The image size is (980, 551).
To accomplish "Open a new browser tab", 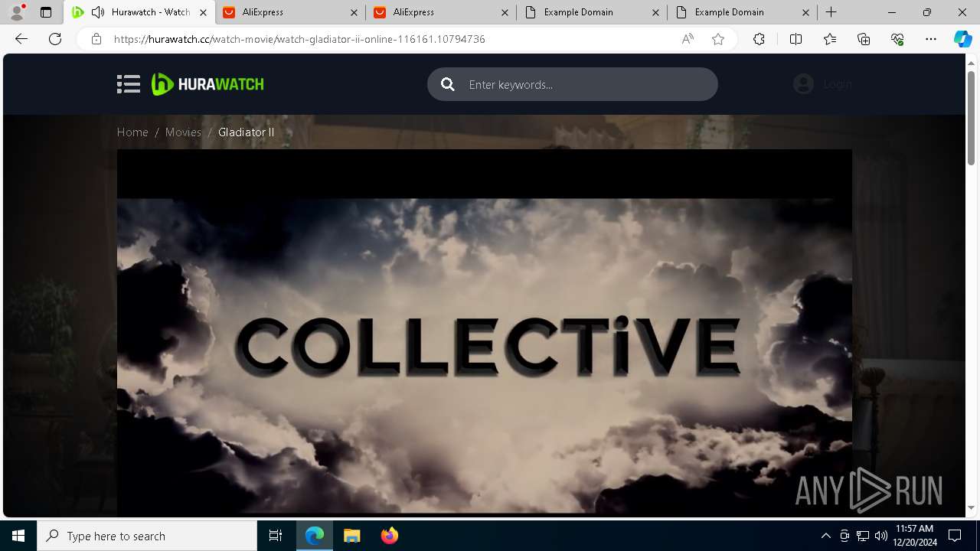I will [x=831, y=12].
